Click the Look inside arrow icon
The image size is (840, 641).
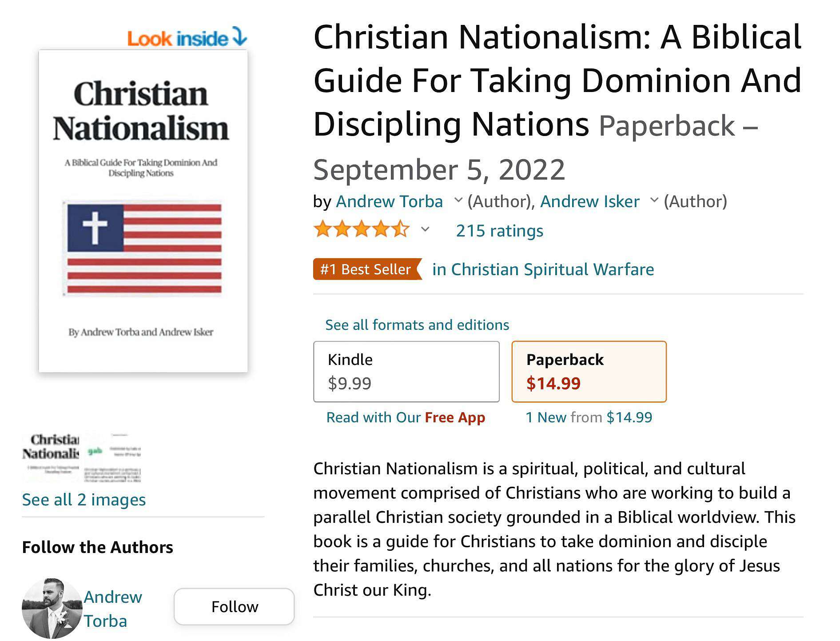click(x=240, y=36)
